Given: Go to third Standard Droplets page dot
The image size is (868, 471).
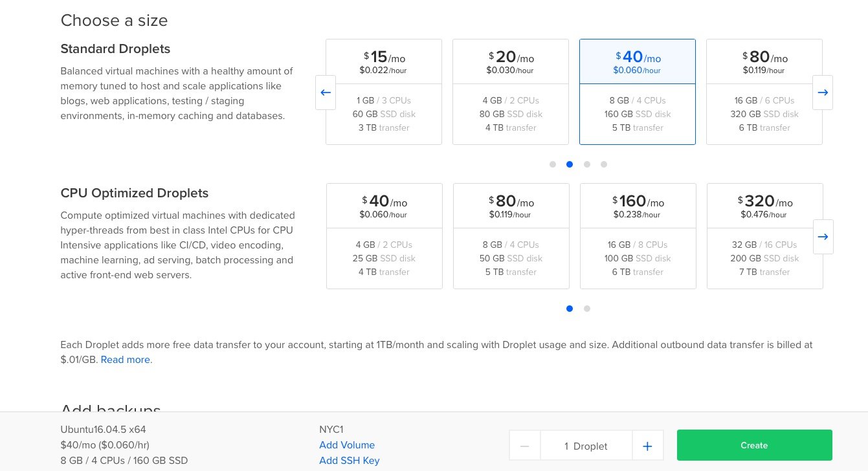Looking at the screenshot, I should [587, 164].
